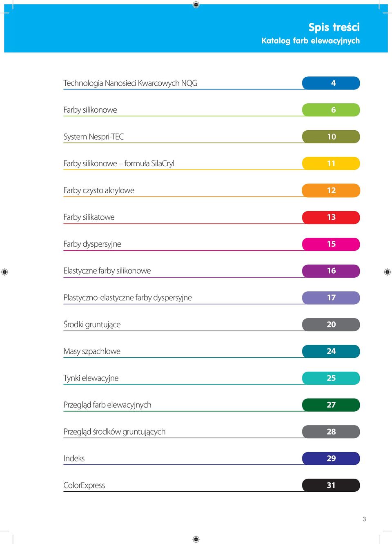The image size is (392, 544).
Task: Click the blue page 4 badge
Action: click(331, 83)
